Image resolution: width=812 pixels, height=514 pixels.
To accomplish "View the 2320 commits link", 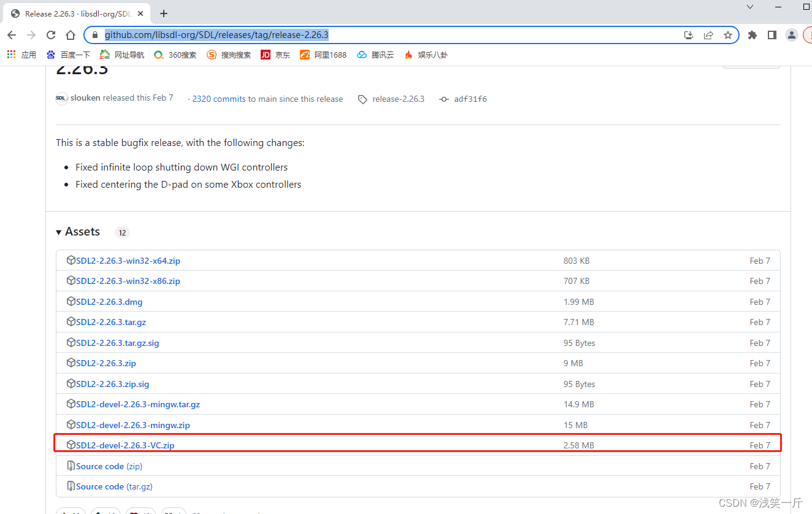I will tap(219, 99).
